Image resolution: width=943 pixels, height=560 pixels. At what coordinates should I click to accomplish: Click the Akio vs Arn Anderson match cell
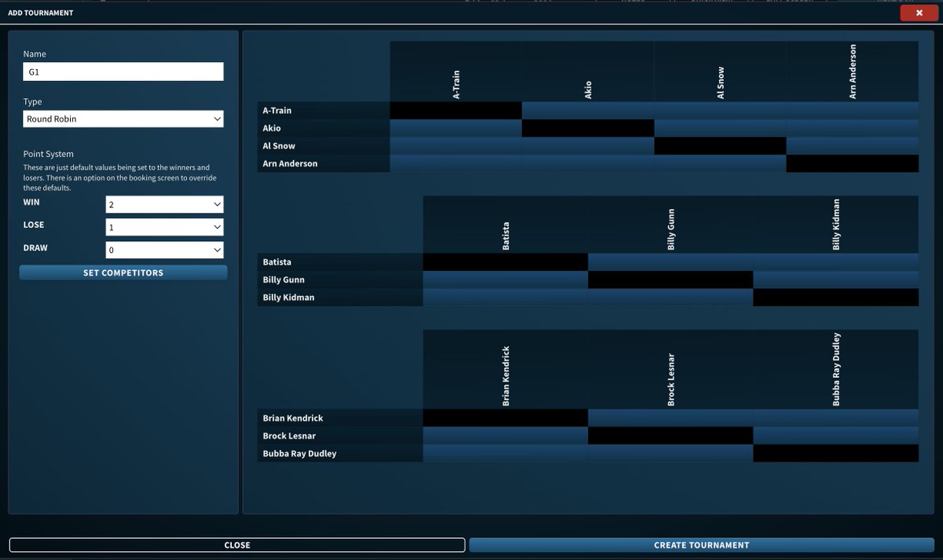(x=853, y=128)
